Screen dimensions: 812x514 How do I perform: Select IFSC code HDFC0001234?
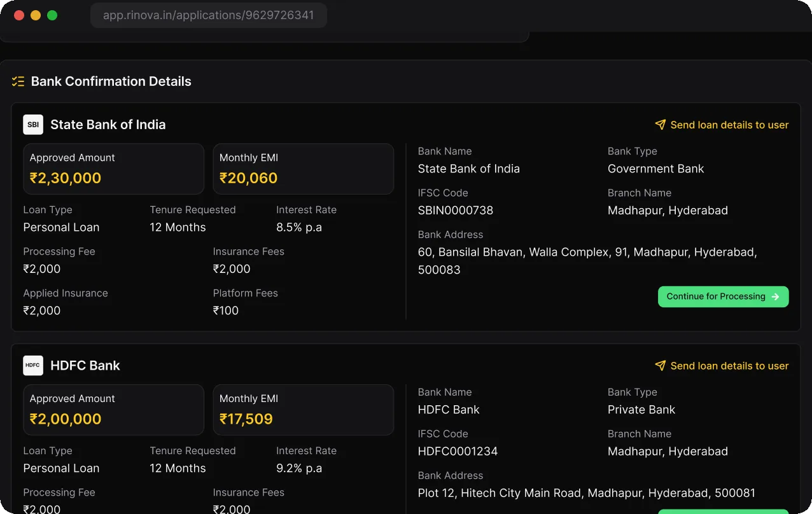click(458, 452)
